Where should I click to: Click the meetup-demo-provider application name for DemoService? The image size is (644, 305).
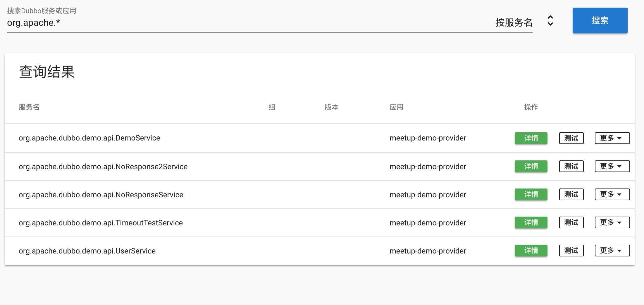[427, 138]
